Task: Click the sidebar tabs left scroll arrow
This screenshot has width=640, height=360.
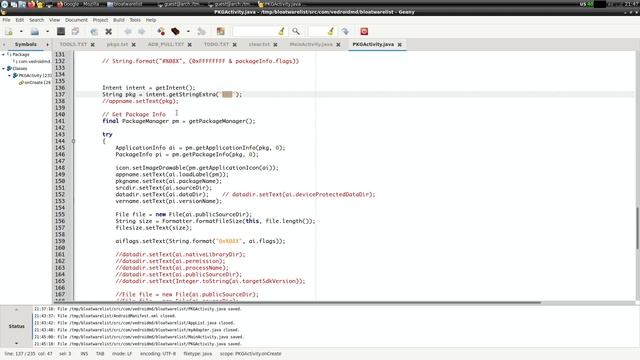Action: [x=4, y=44]
